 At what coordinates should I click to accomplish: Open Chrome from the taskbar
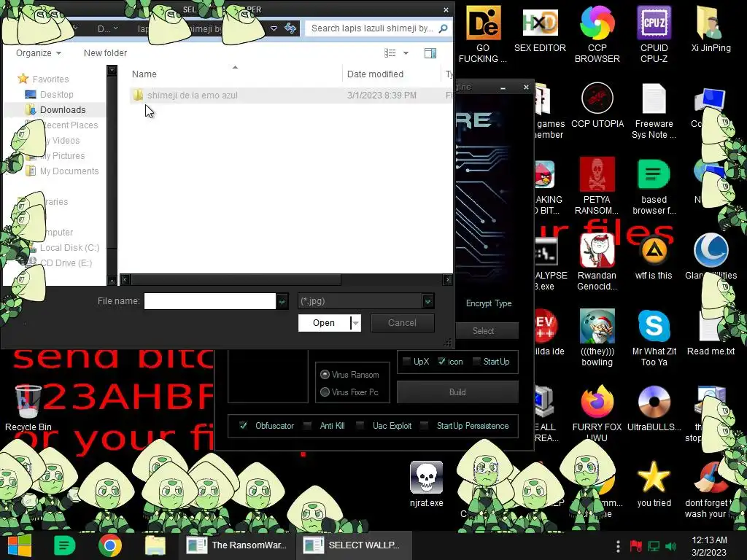click(110, 545)
